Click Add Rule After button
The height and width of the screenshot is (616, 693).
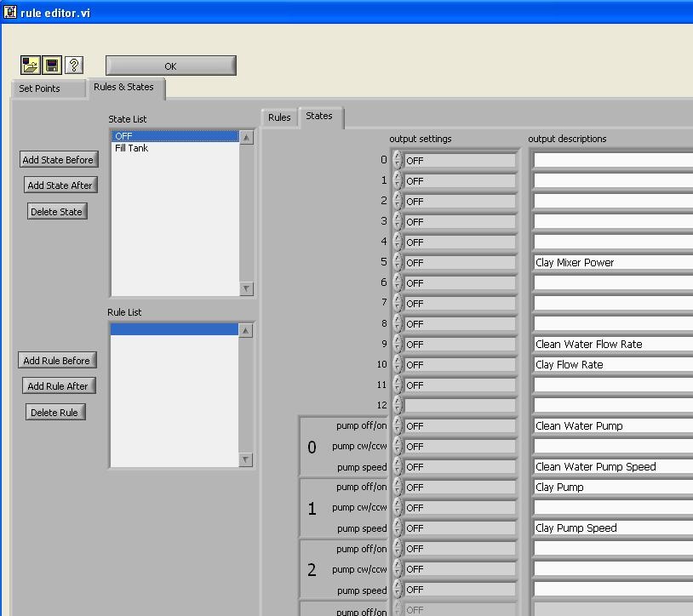pos(58,386)
